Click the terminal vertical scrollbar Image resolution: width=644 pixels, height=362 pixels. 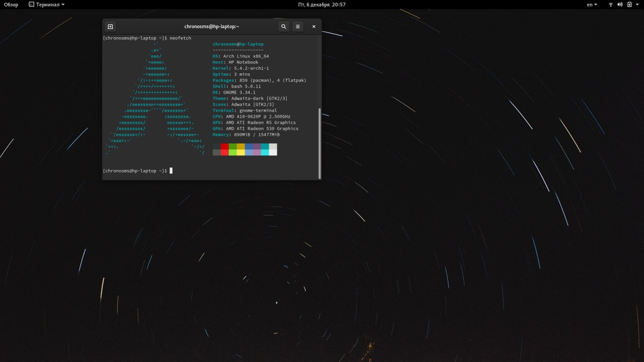pos(319,143)
